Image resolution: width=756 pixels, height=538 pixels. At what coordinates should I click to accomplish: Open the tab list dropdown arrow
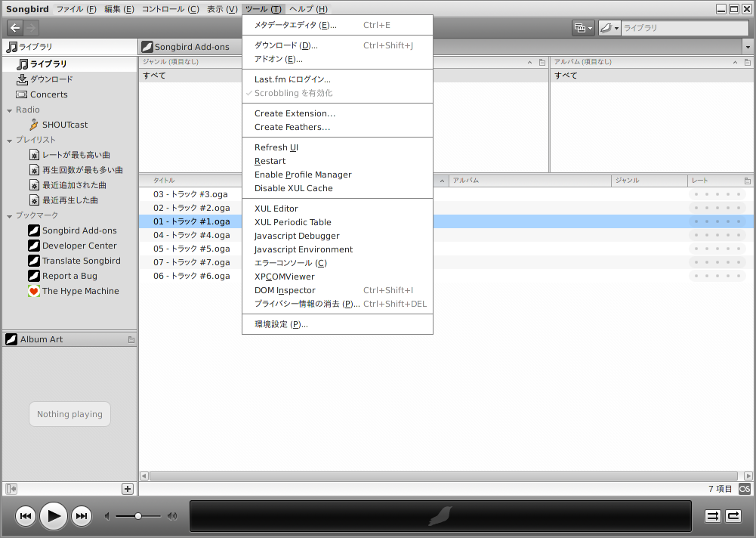[748, 47]
